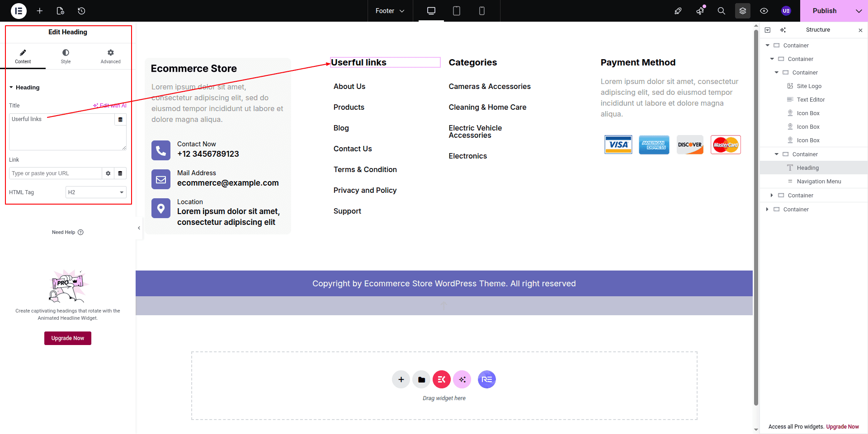Open link options gear icon

(108, 173)
